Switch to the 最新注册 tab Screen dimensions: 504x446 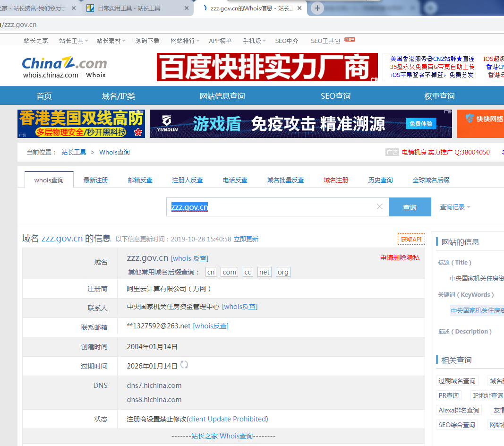pyautogui.click(x=95, y=180)
